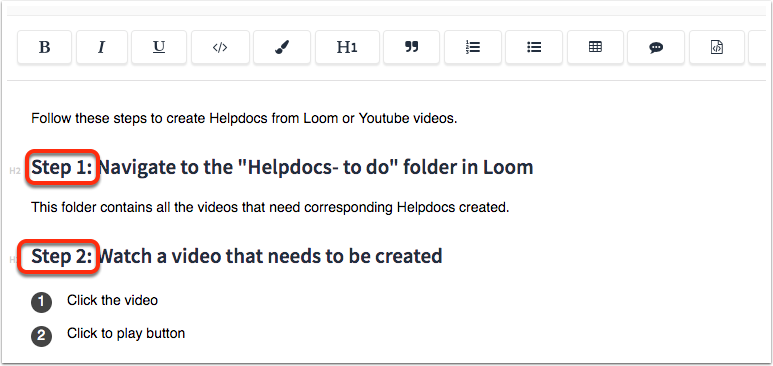Create a numbered list
773x366 pixels.
473,47
